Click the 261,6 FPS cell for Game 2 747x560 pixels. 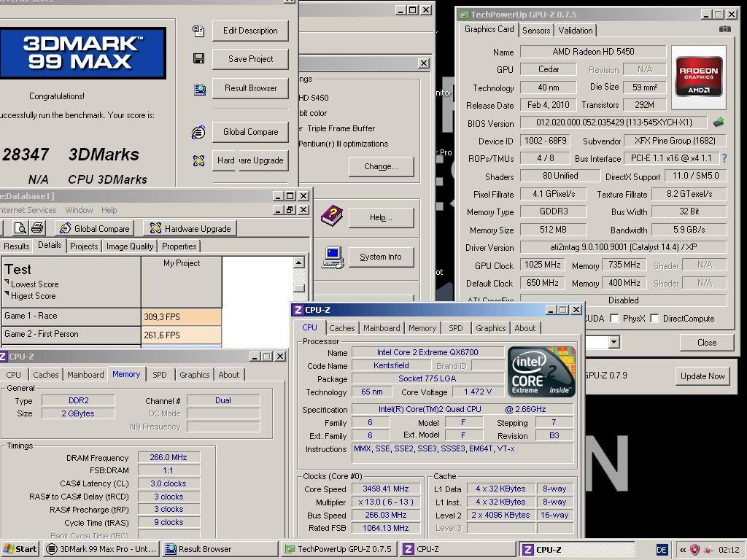point(182,335)
